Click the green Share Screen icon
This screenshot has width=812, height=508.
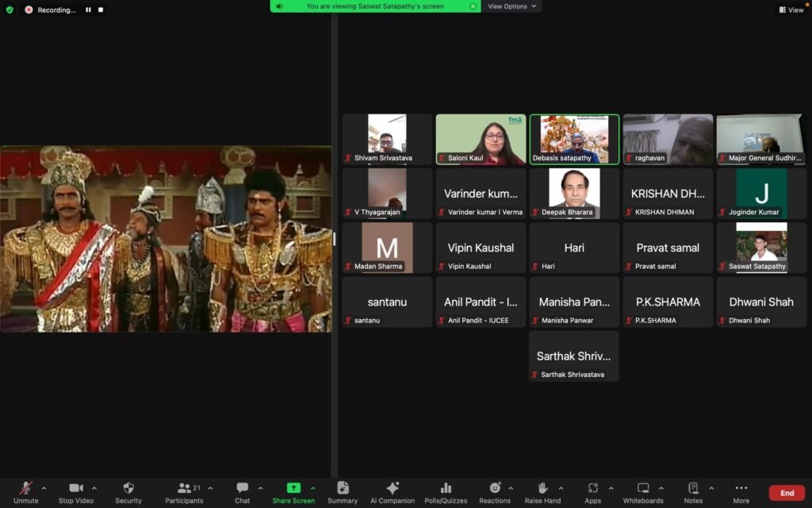(x=293, y=488)
